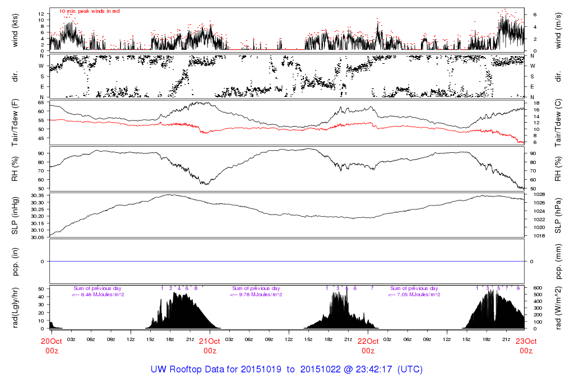This screenshot has width=574, height=392.
Task: Select the 9.78 MJoules/m^2 daily sum annotation
Action: 256,295
